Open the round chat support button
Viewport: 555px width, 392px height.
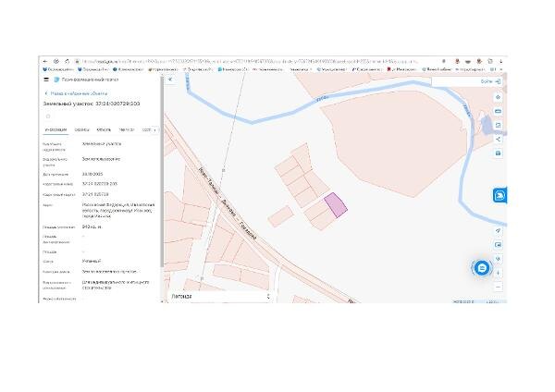click(x=482, y=268)
